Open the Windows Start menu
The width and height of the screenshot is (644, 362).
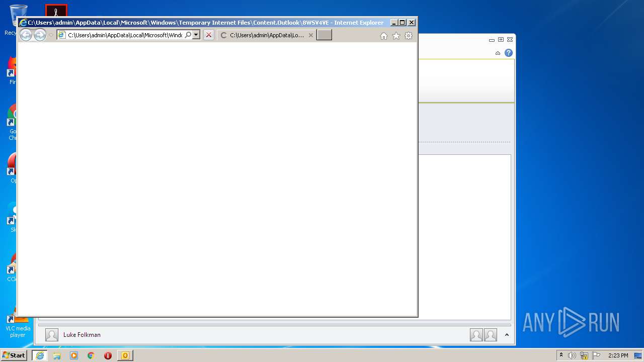[14, 355]
